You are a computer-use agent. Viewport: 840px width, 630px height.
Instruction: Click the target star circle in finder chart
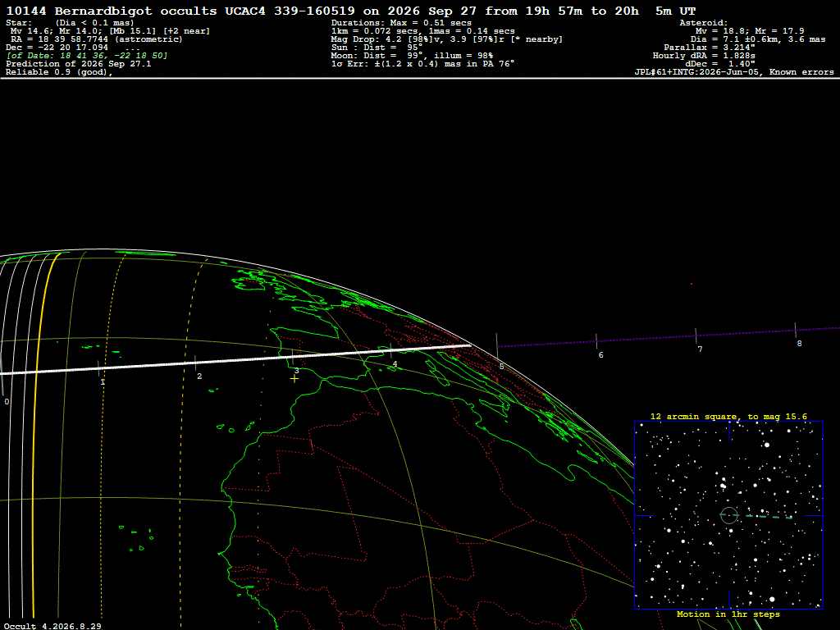[x=729, y=515]
